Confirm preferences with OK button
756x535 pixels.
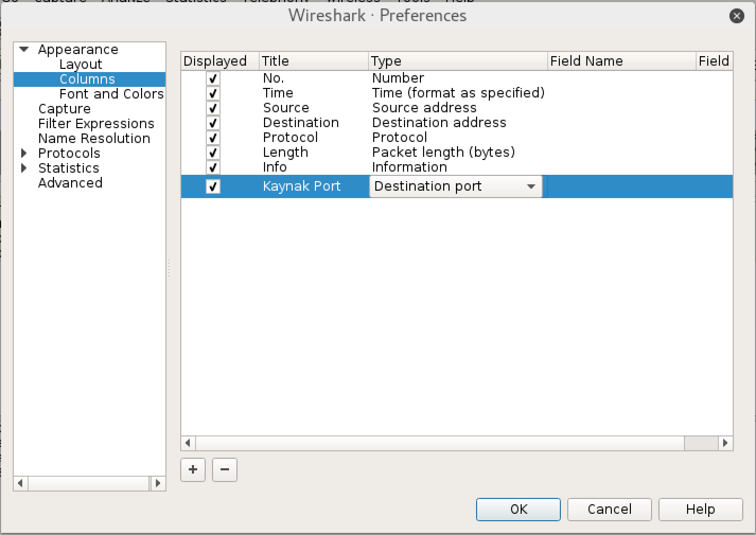click(x=518, y=510)
